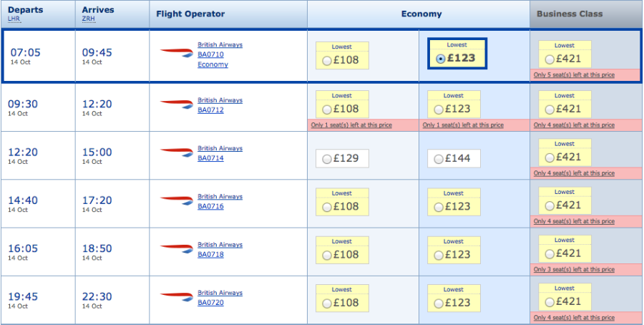
Task: Click the Economy column header
Action: 421,14
